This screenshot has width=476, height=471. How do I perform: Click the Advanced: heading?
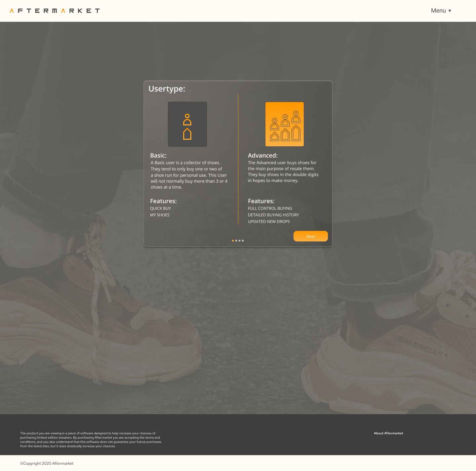click(263, 156)
